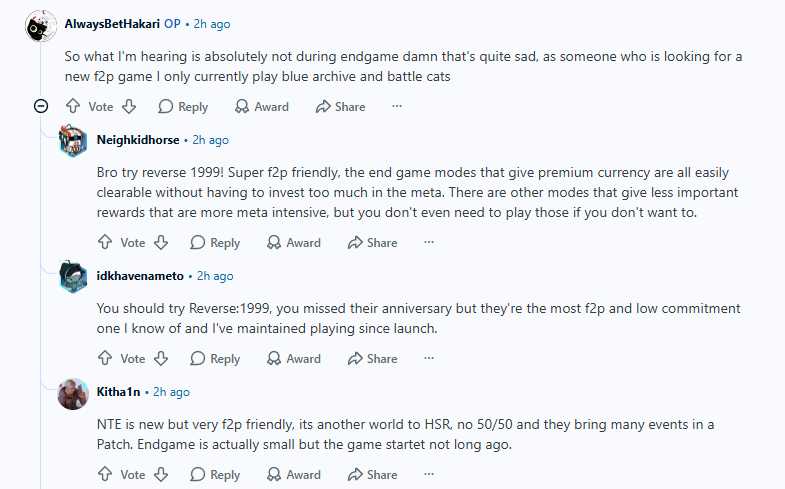
Task: Downvote idkhavenameto's comment
Action: pos(161,358)
